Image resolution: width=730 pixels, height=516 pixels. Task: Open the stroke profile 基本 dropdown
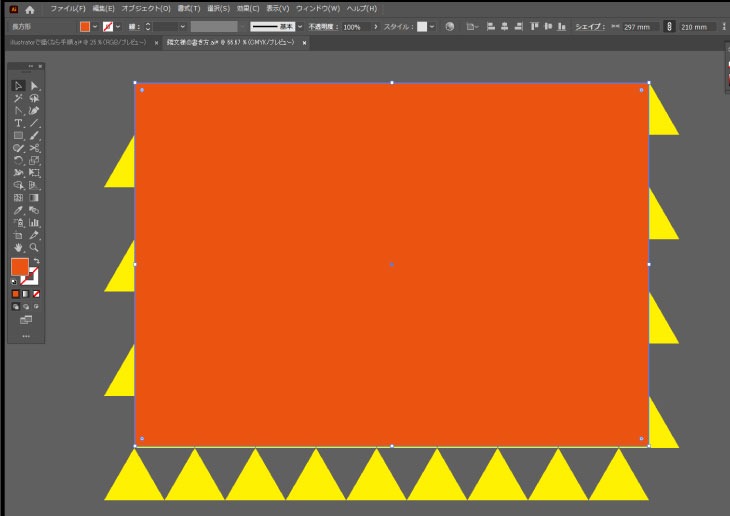(x=298, y=27)
